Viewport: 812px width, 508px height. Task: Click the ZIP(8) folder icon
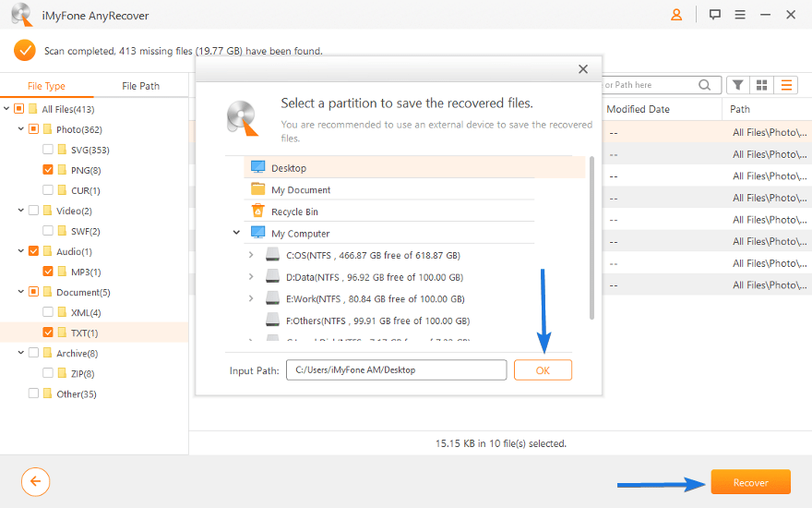(62, 373)
